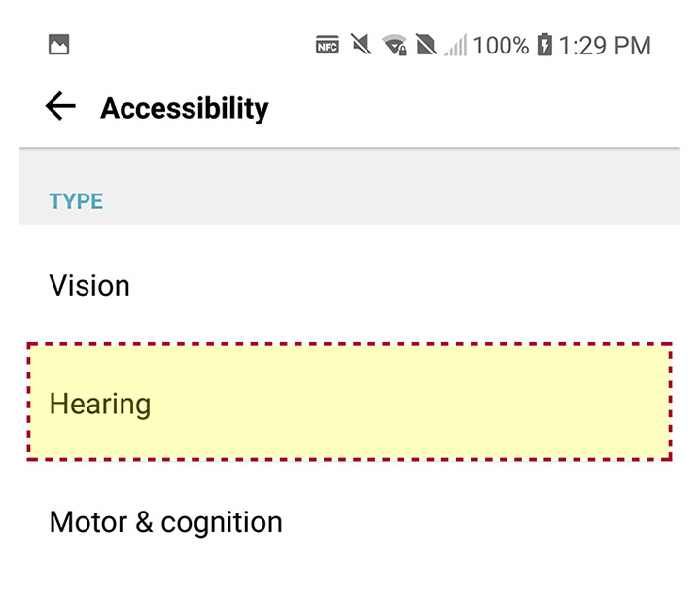The image size is (700, 602).
Task: Click empty space below Motor & cognition
Action: (350, 579)
